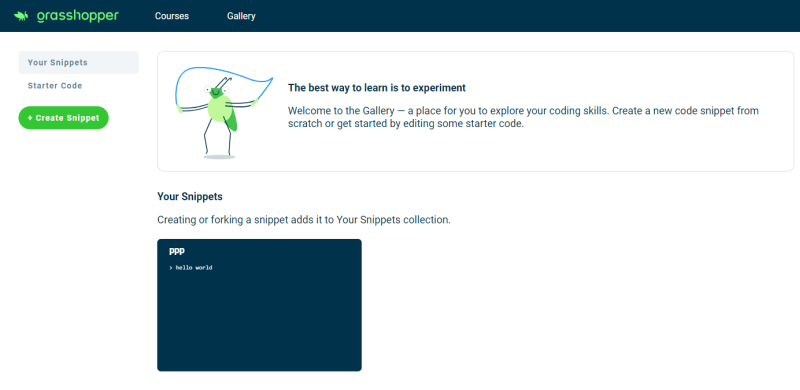The height and width of the screenshot is (390, 800).
Task: Open the Gallery menu item
Action: point(241,16)
